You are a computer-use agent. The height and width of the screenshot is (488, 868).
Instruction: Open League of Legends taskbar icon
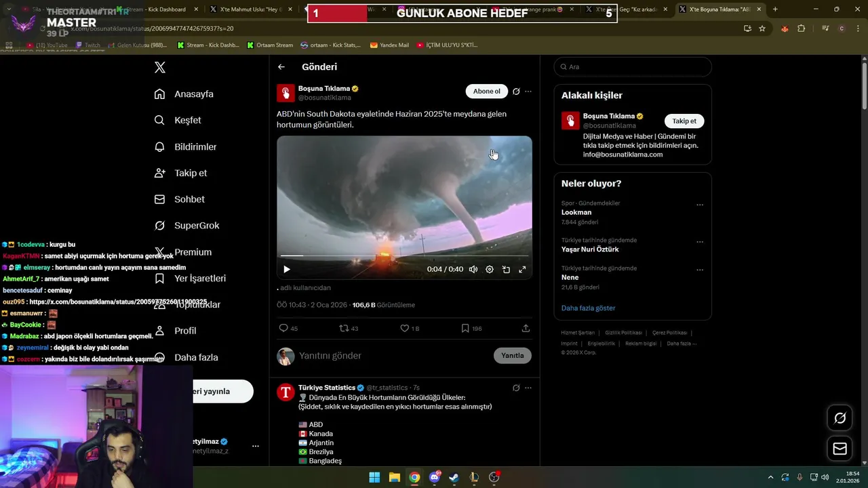[x=474, y=477]
